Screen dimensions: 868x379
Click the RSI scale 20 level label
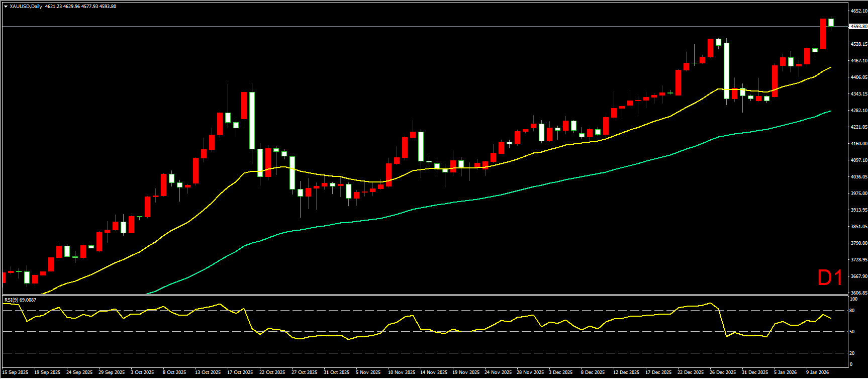point(852,353)
